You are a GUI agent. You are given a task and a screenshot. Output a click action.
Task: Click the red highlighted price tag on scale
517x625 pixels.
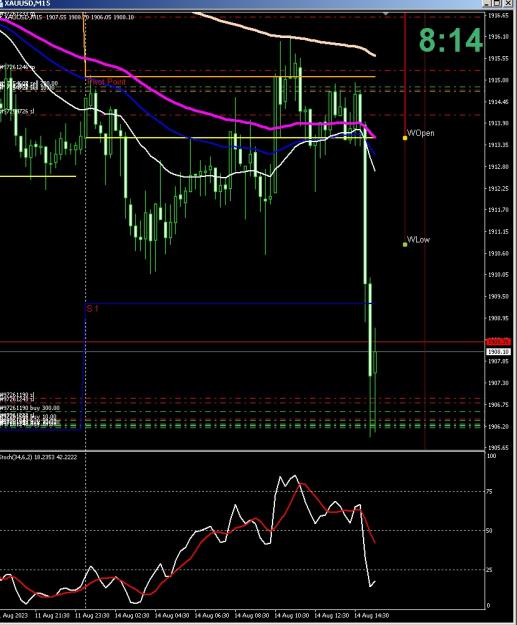click(x=498, y=342)
